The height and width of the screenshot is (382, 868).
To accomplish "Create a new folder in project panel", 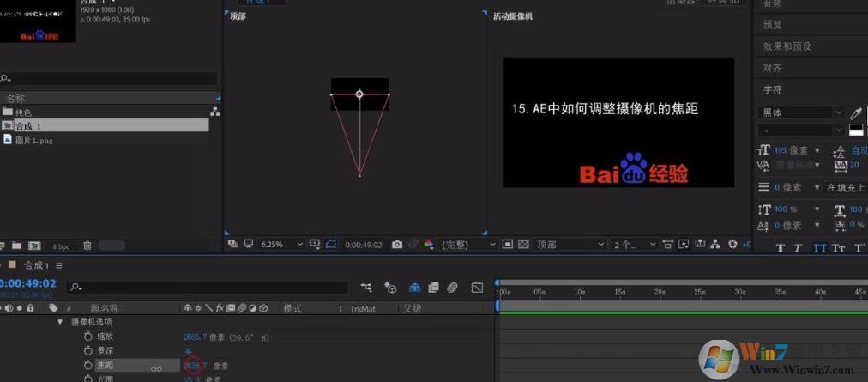I will [x=19, y=246].
